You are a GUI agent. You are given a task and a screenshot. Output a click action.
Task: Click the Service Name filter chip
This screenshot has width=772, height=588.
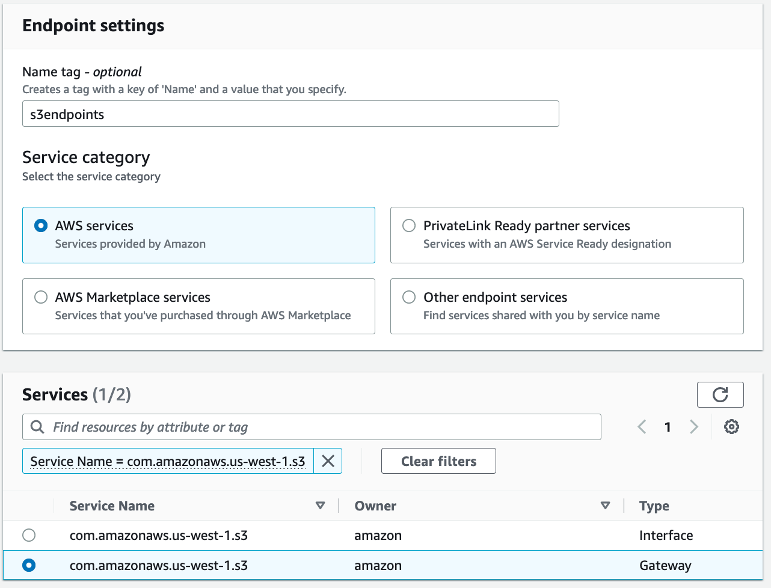(x=167, y=461)
